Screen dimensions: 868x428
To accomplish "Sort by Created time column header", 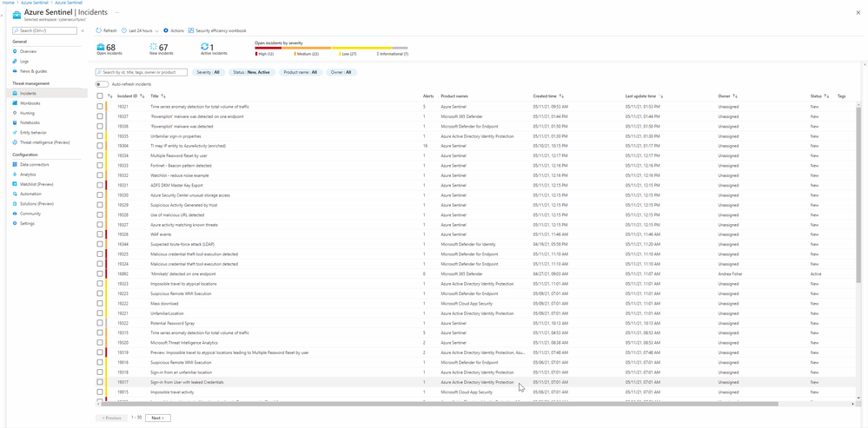I will [x=548, y=96].
